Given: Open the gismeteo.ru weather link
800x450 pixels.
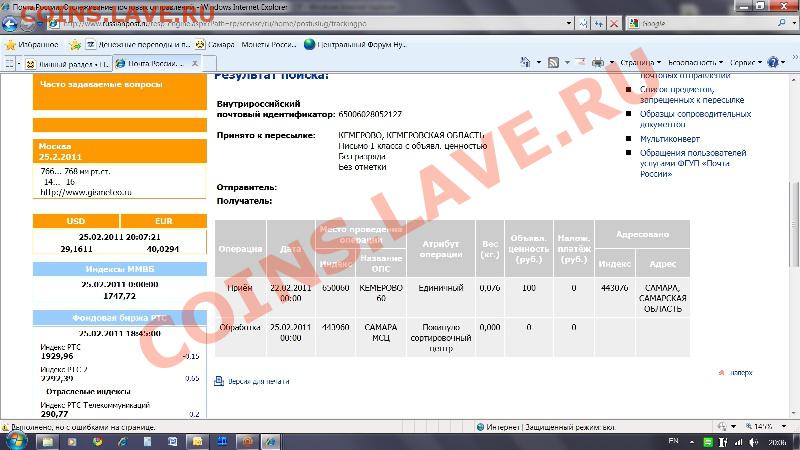Looking at the screenshot, I should (x=86, y=192).
